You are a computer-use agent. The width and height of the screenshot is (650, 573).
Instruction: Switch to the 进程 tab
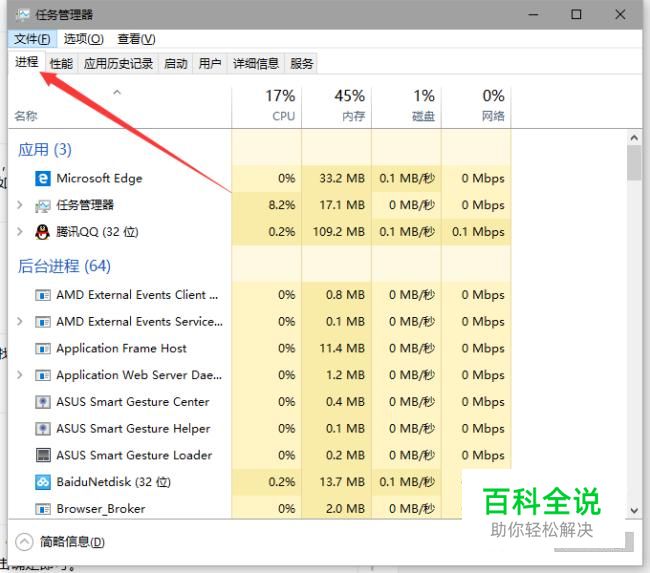[x=27, y=63]
